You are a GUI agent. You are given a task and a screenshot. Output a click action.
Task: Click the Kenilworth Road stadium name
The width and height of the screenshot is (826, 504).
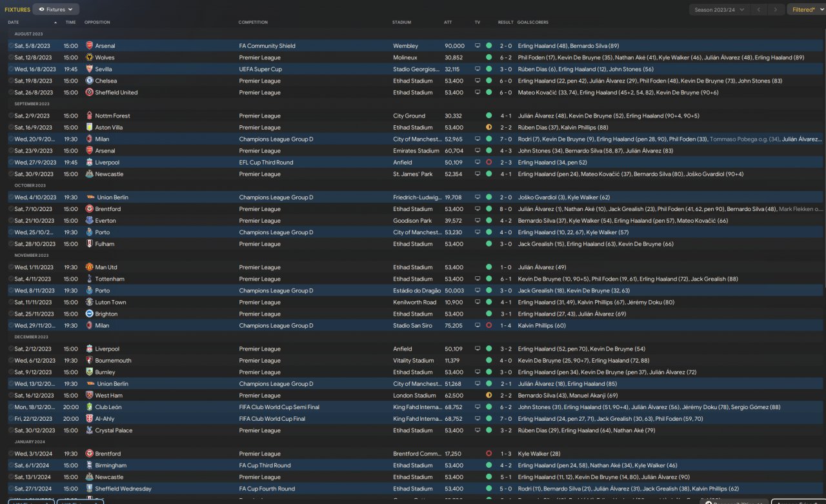point(414,302)
